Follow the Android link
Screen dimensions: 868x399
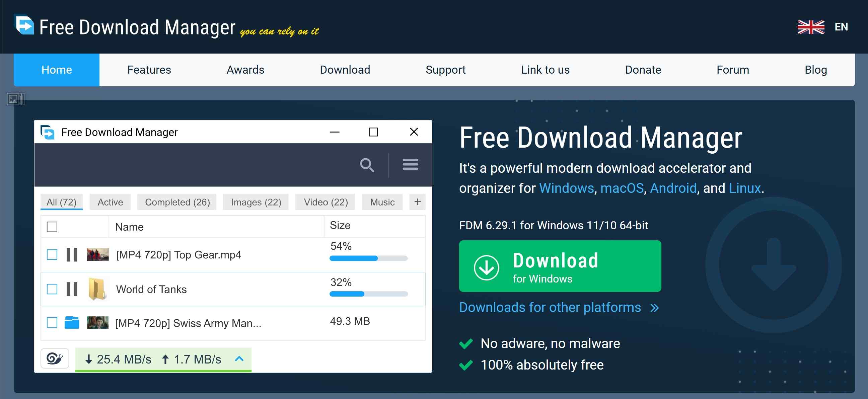coord(673,188)
